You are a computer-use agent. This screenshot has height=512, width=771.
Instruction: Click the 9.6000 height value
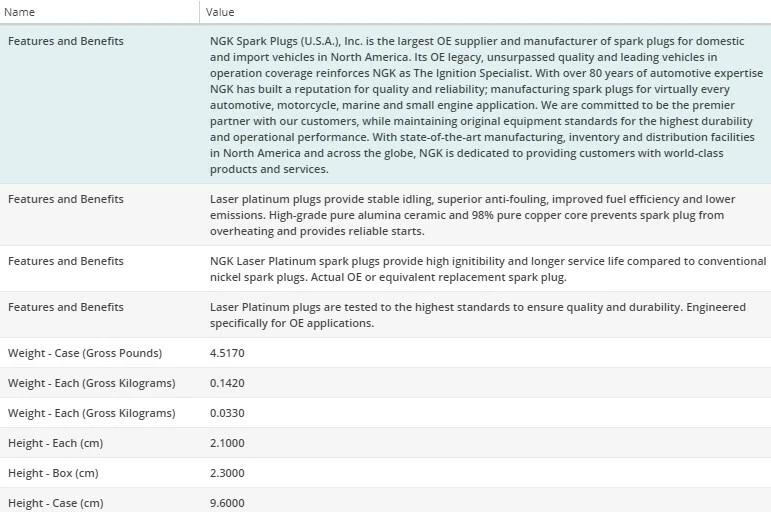[x=227, y=503]
